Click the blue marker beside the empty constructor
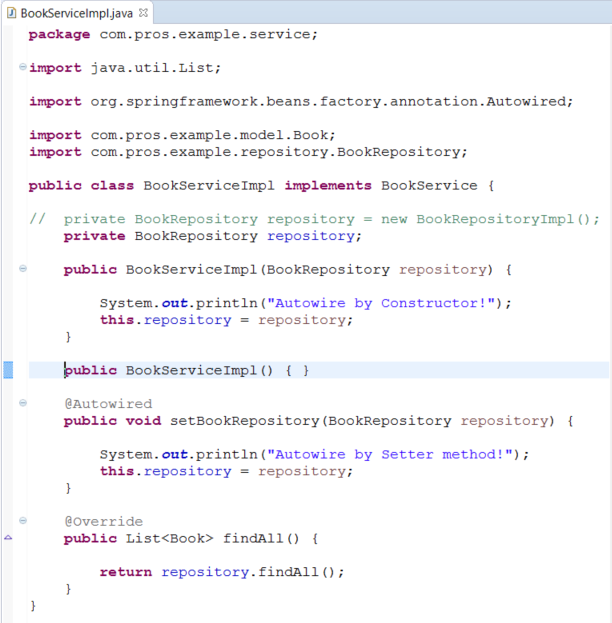Image resolution: width=612 pixels, height=623 pixels. click(x=8, y=370)
